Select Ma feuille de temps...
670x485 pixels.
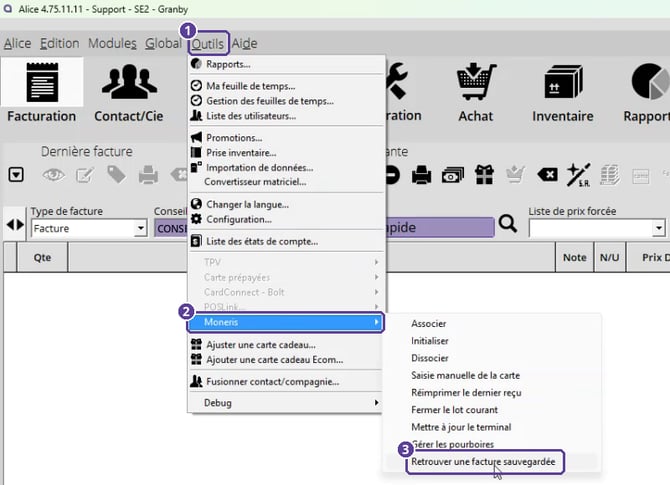[285, 86]
